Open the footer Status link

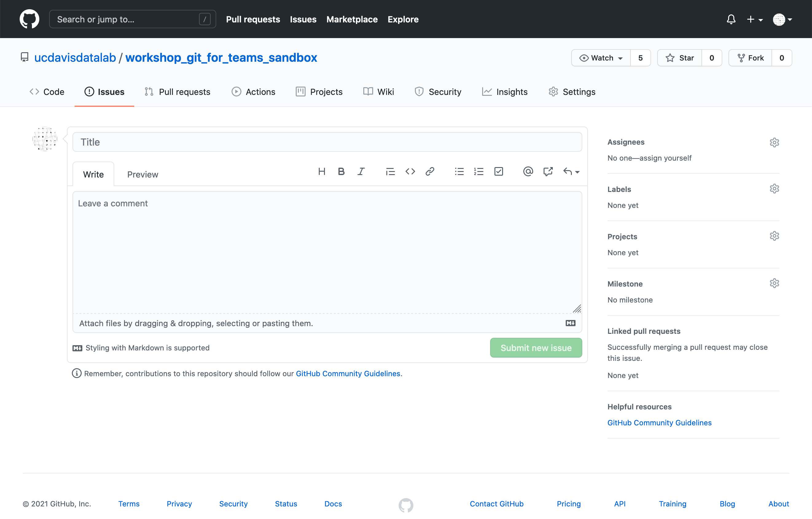286,503
